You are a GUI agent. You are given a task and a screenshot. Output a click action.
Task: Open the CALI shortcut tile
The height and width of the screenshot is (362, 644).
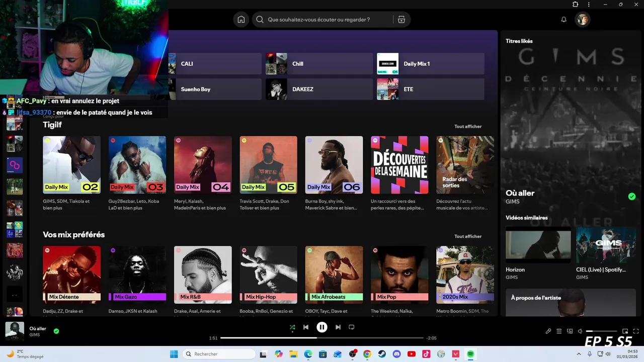(x=215, y=64)
